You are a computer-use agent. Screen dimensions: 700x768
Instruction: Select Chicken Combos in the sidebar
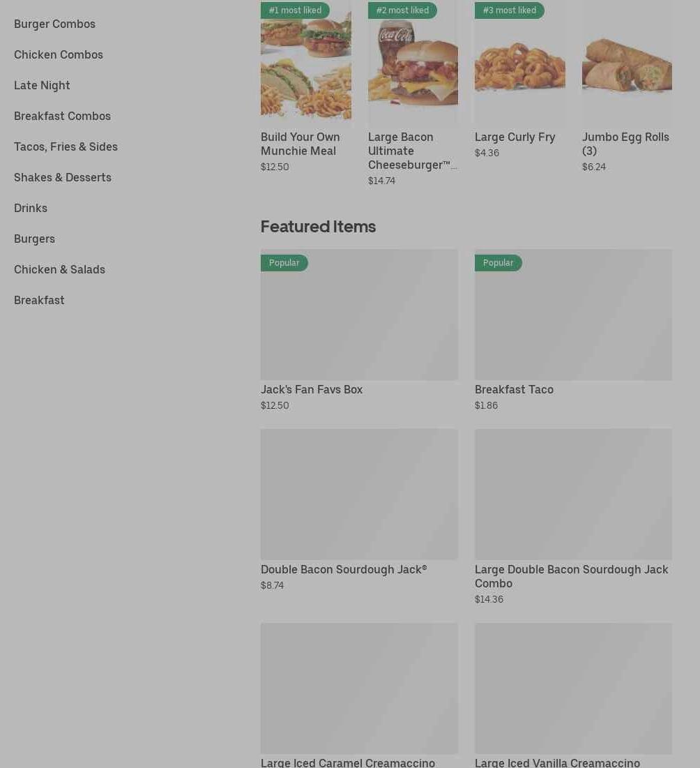click(x=59, y=54)
